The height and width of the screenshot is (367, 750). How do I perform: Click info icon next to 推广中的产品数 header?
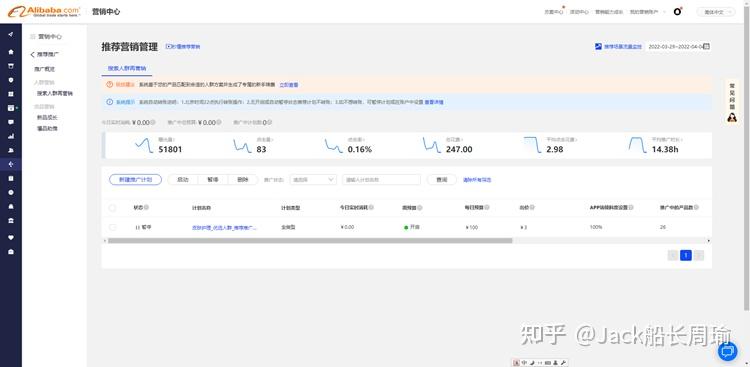tap(696, 207)
